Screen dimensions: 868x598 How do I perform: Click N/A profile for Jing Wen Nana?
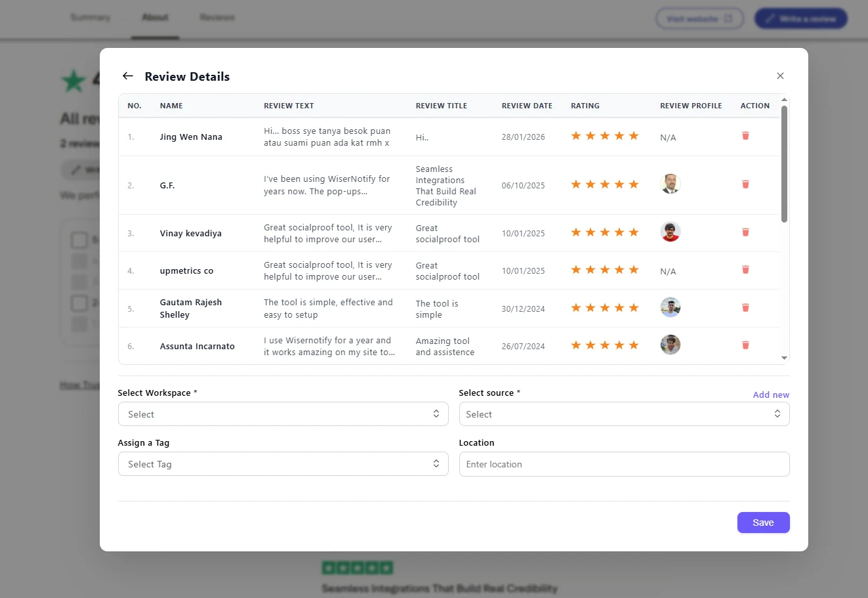668,138
